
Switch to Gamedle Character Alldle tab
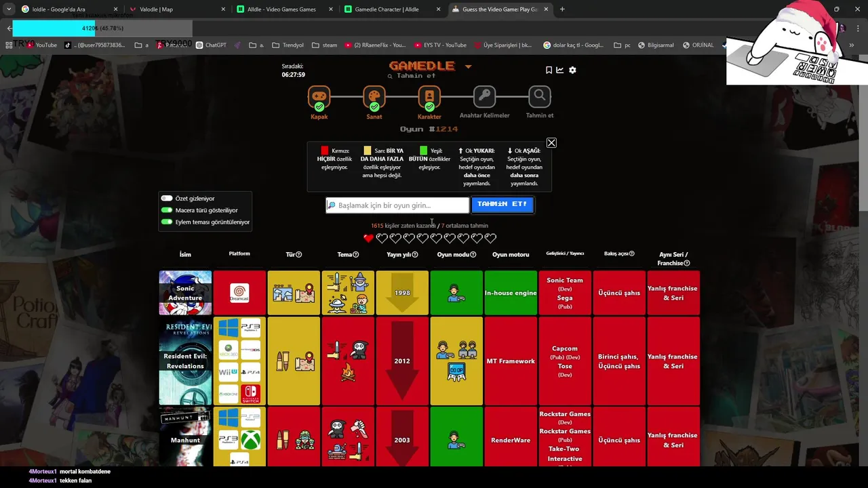tap(392, 9)
